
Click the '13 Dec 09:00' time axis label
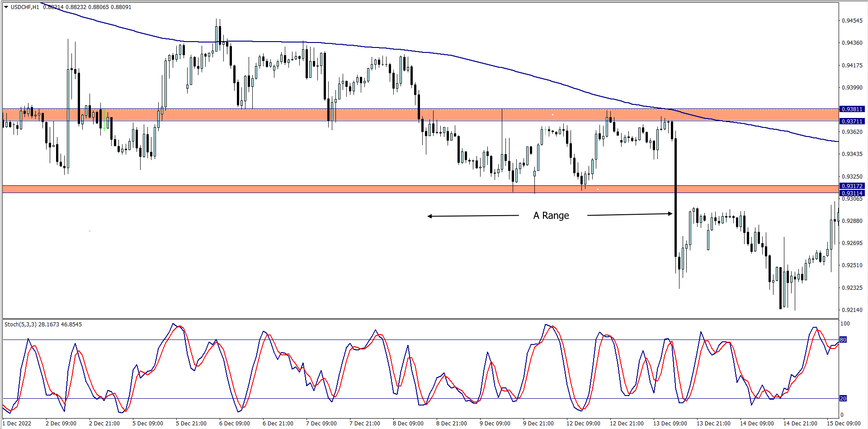(x=670, y=424)
